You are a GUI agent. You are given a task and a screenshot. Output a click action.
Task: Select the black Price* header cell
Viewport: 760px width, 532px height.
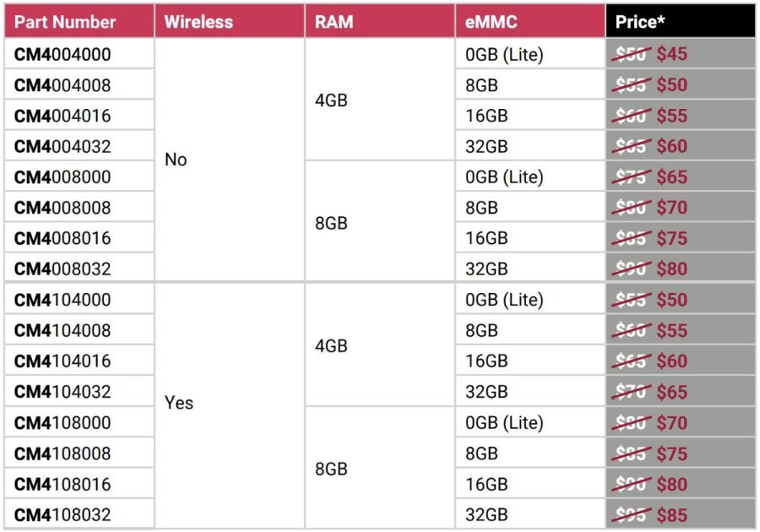tap(681, 21)
